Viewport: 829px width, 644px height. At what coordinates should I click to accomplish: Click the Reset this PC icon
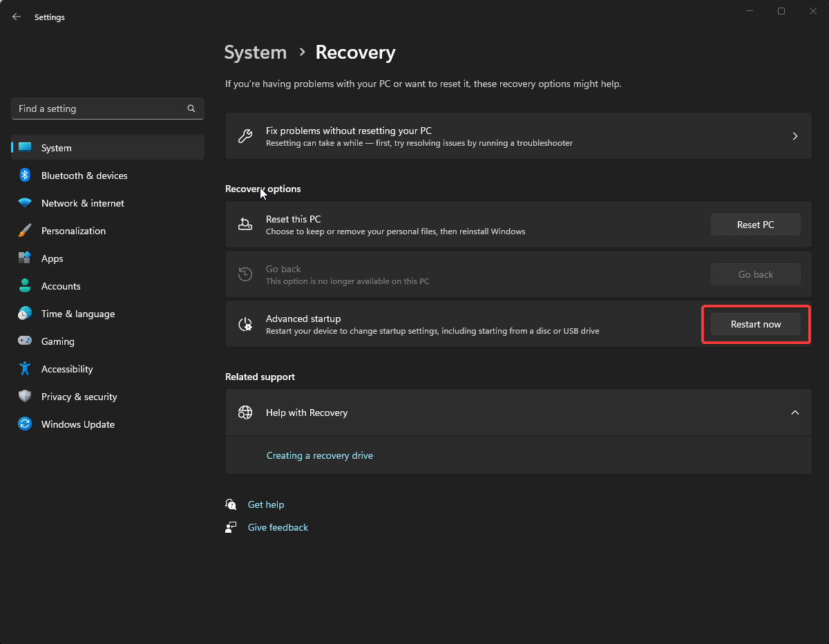(245, 224)
